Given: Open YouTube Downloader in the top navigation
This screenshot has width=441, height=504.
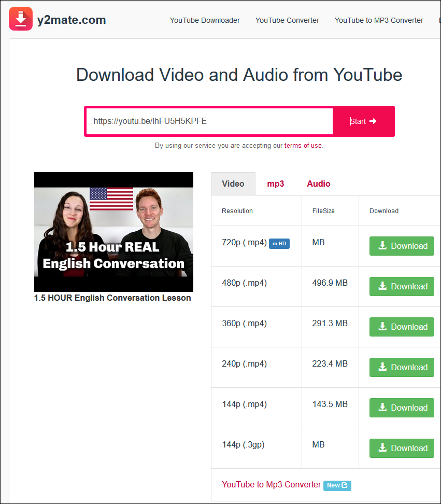Looking at the screenshot, I should coord(205,20).
